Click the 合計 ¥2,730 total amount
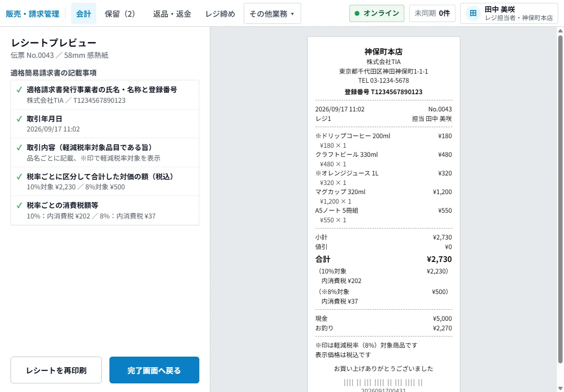Viewport: 564px width, 392px height. pyautogui.click(x=439, y=259)
